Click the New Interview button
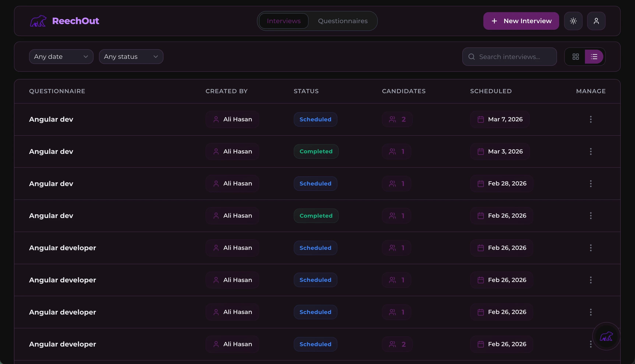 (x=521, y=21)
